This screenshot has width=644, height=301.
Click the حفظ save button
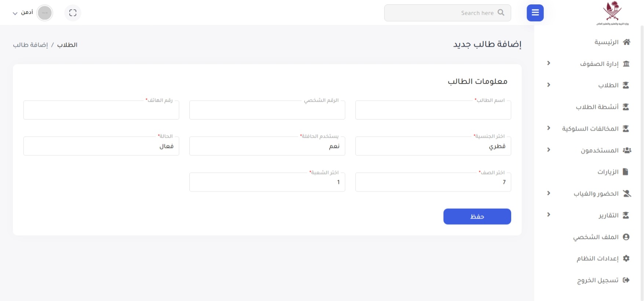(x=477, y=216)
